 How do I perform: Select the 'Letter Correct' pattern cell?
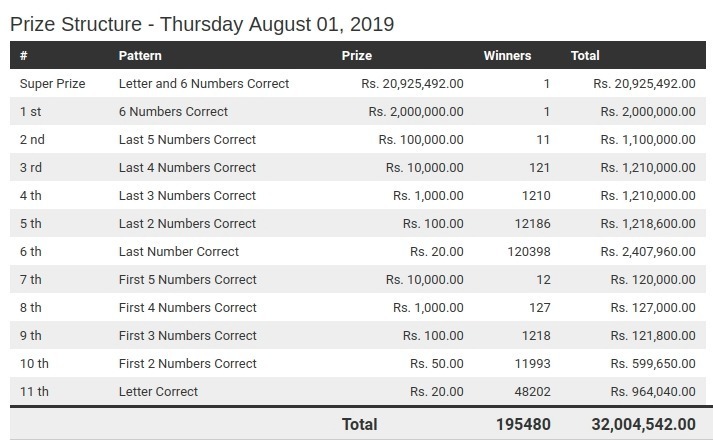pos(158,392)
